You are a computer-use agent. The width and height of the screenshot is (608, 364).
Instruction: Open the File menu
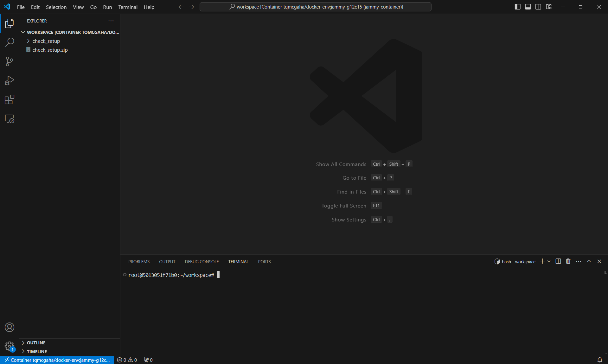21,7
